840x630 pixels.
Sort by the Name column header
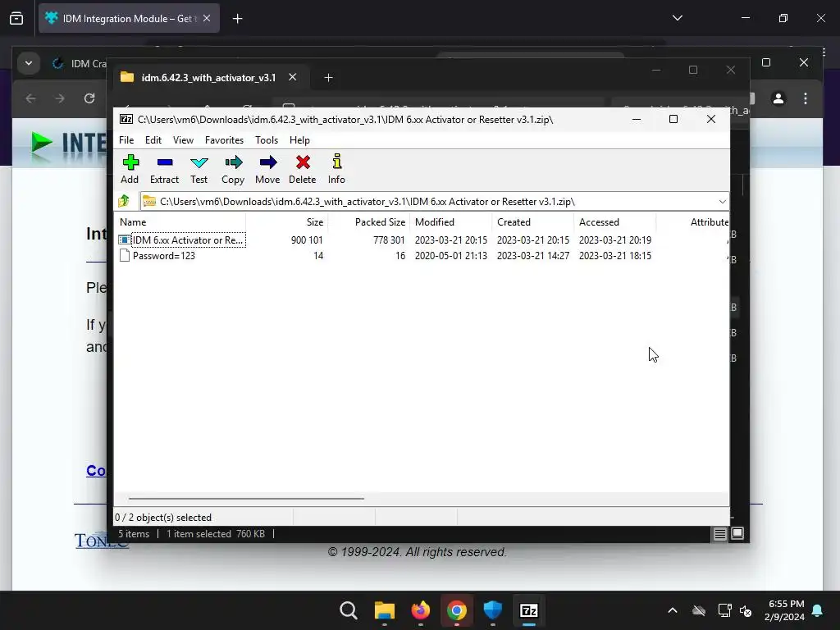pyautogui.click(x=180, y=221)
